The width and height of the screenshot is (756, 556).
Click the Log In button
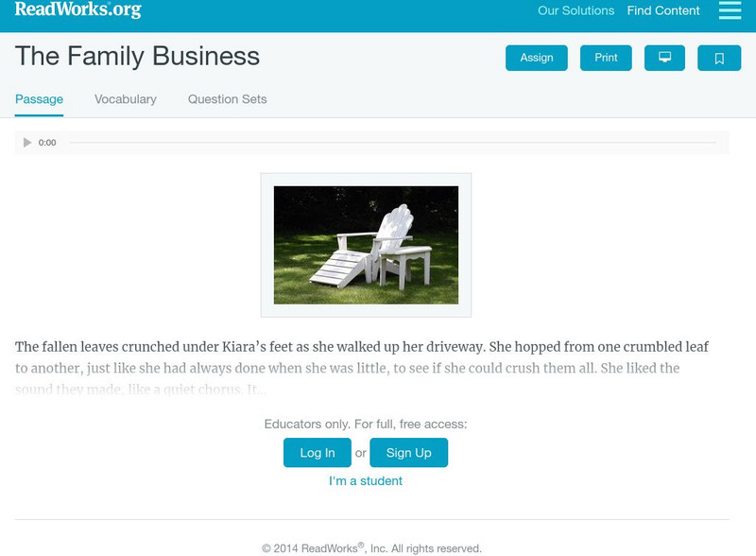coord(318,453)
